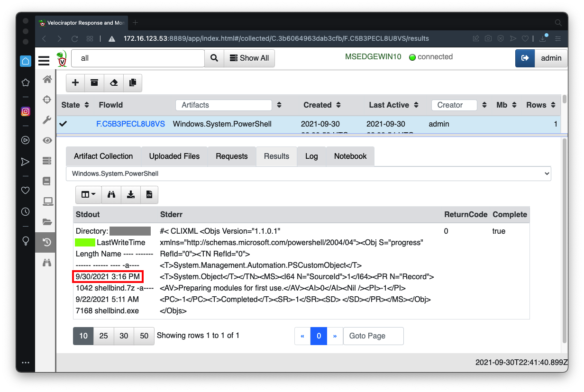
Task: Select the Velociraptor Response browser tab
Action: coord(82,22)
